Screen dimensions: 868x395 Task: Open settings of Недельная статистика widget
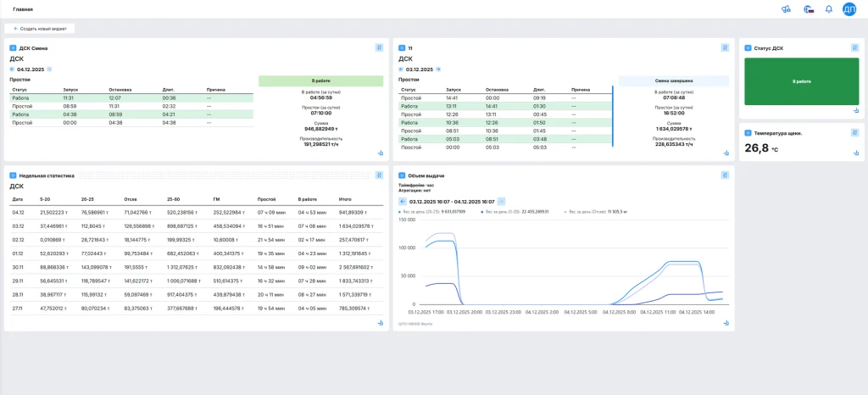click(379, 175)
